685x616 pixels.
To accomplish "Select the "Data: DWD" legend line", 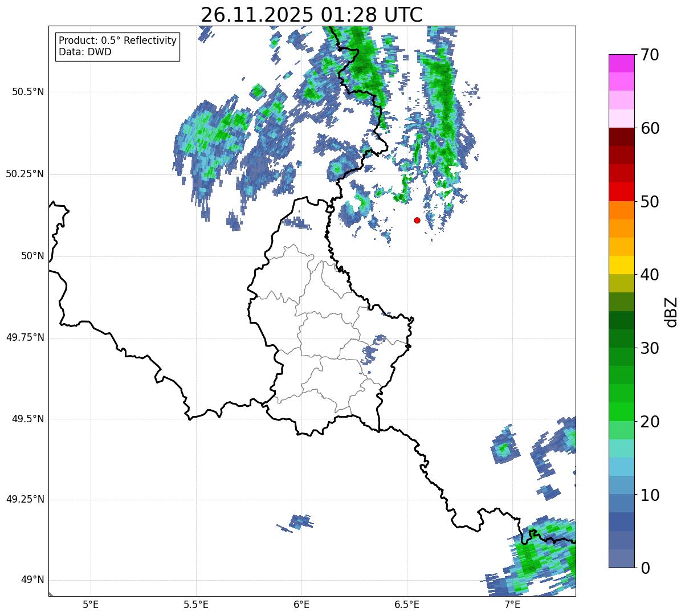I will click(85, 52).
